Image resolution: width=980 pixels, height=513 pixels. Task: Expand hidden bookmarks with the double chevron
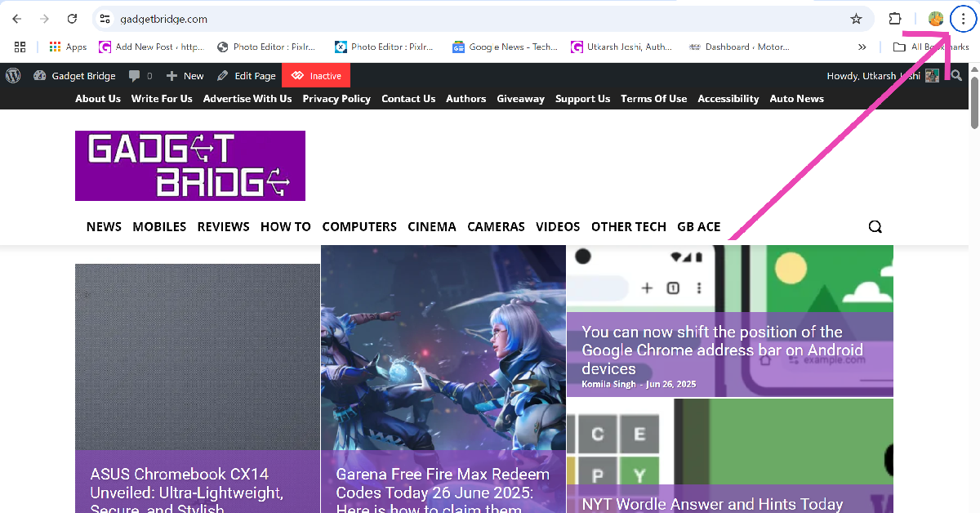tap(862, 47)
